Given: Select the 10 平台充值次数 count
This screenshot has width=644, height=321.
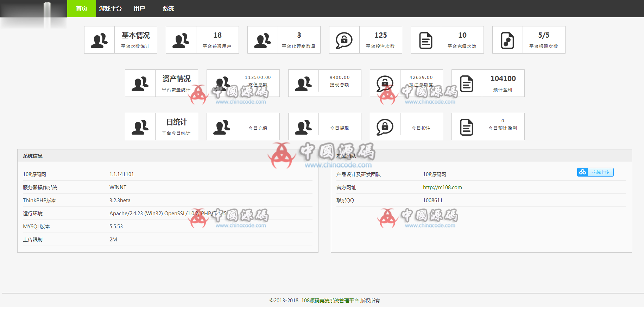Looking at the screenshot, I should (462, 35).
